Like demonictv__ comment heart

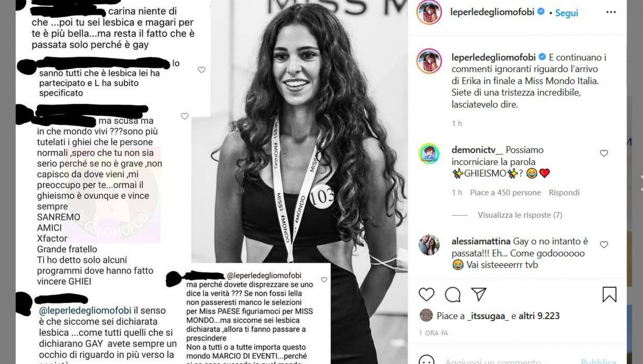[604, 153]
